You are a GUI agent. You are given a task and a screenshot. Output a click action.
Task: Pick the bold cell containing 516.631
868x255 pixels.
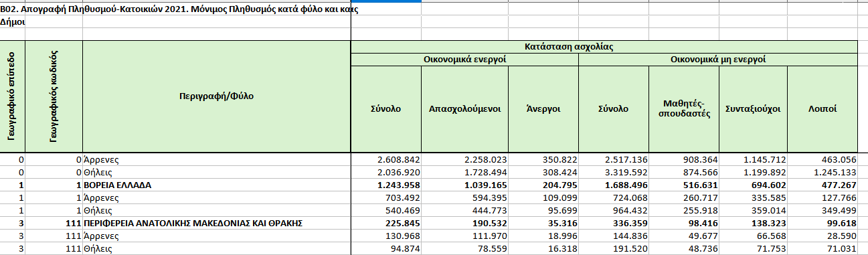[684, 185]
